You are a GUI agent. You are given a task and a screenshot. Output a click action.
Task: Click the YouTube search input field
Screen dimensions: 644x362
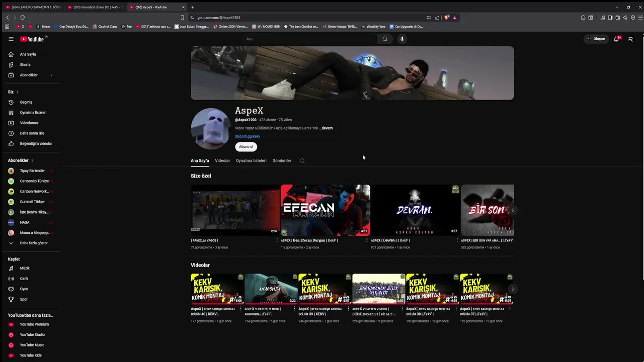[x=310, y=39]
